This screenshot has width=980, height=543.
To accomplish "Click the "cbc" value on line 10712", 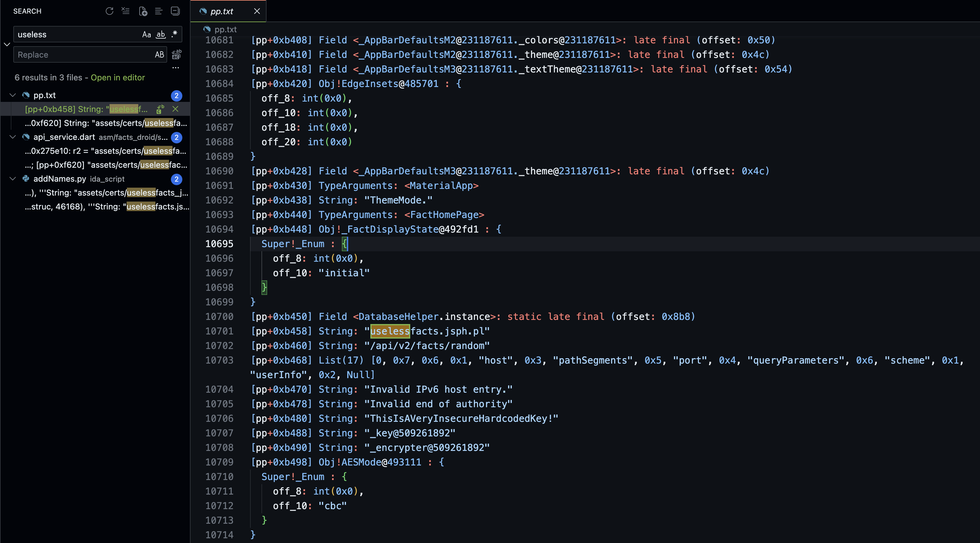I will 332,506.
